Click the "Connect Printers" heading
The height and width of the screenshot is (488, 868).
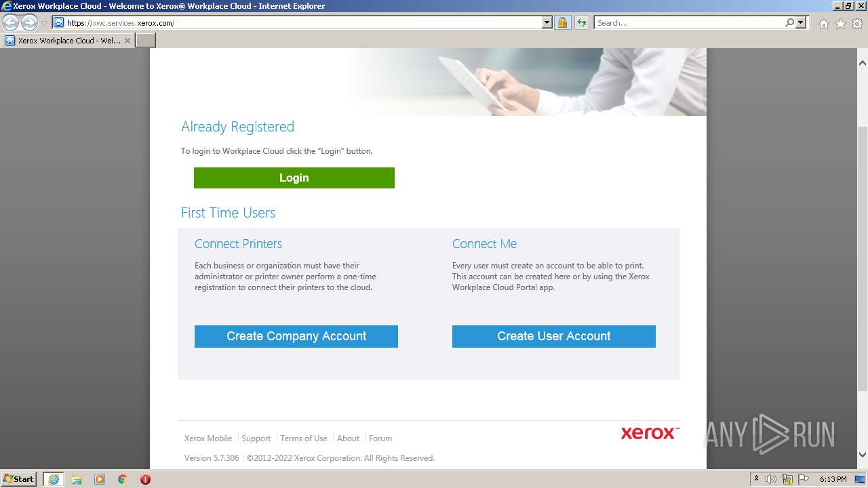(238, 244)
